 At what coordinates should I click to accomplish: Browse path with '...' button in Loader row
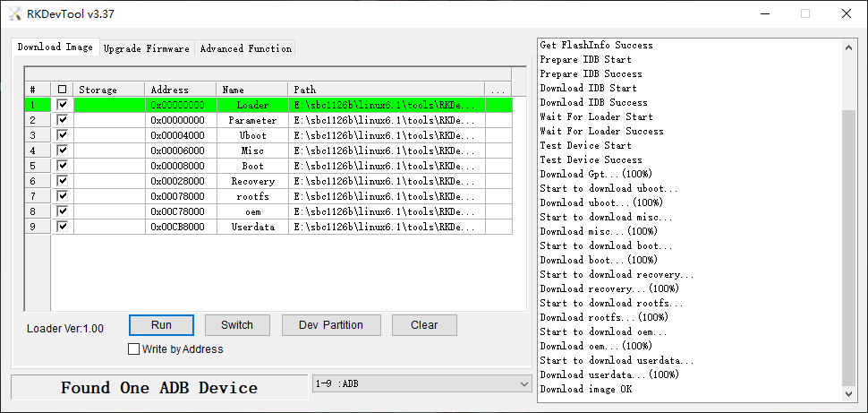tap(498, 105)
